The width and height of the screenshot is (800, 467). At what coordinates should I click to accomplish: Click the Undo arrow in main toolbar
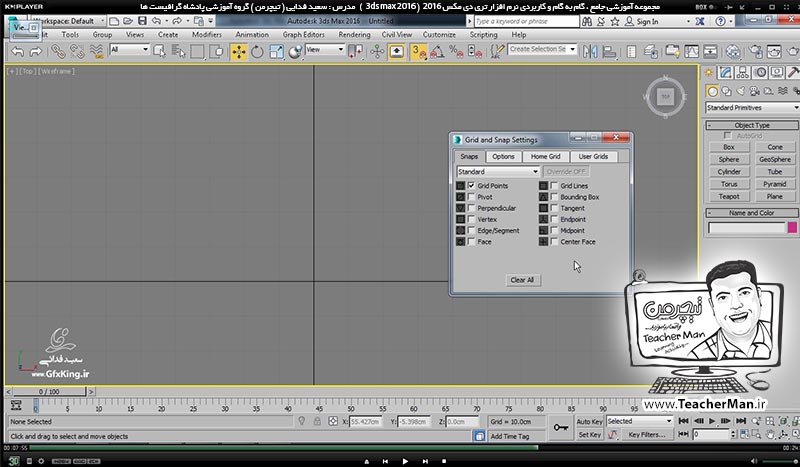point(17,52)
